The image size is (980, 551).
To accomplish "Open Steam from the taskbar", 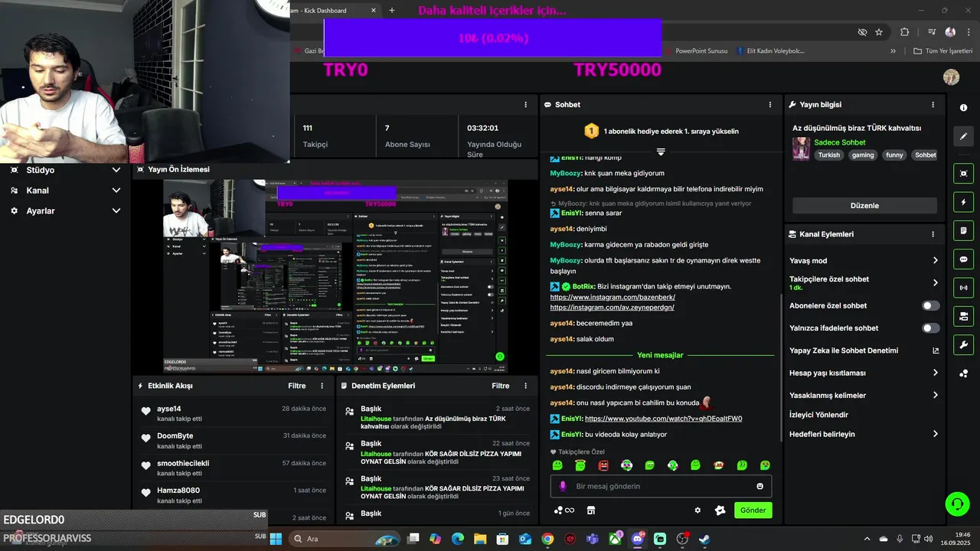I will point(704,539).
